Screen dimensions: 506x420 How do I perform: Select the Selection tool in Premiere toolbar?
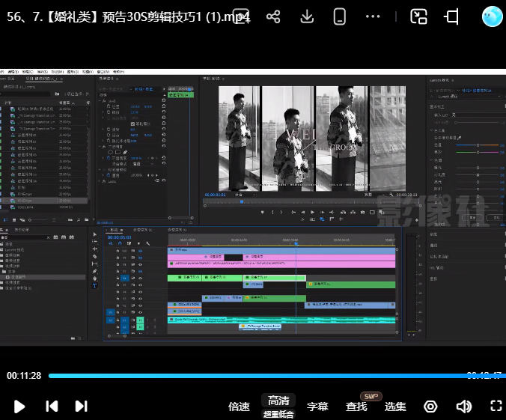[95, 234]
